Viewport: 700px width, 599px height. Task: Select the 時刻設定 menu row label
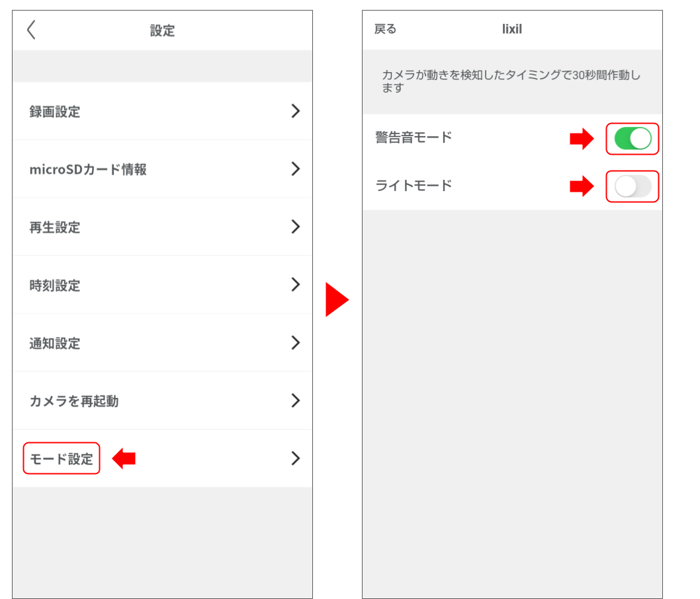(x=55, y=286)
